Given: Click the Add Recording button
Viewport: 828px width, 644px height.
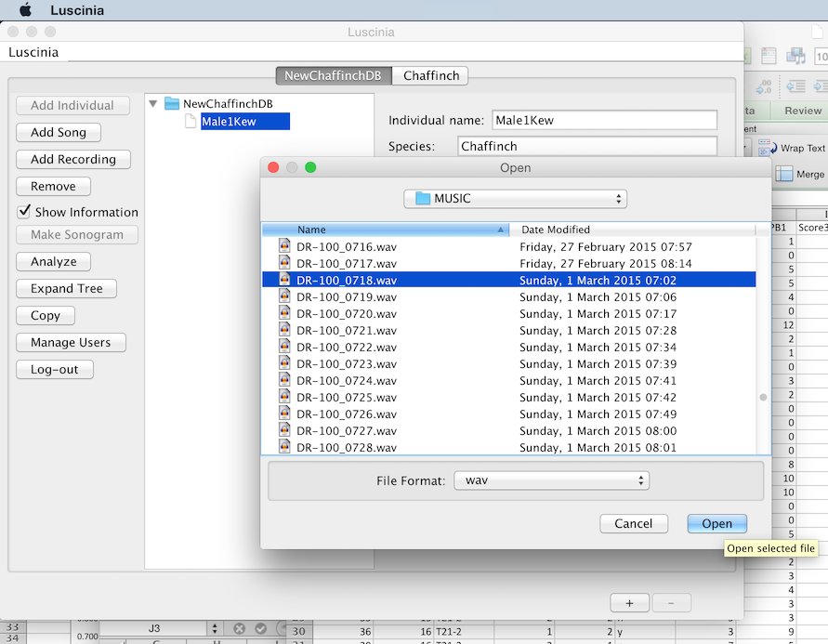Looking at the screenshot, I should 72,160.
